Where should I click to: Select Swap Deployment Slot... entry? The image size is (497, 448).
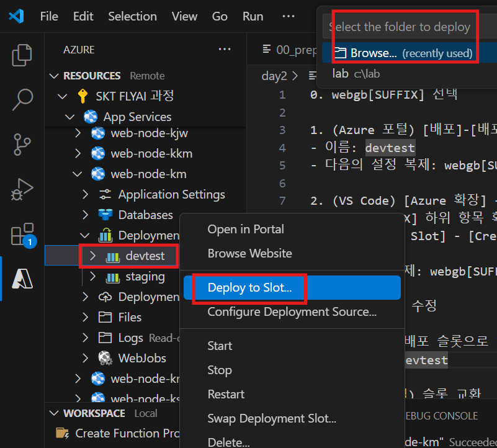point(292,418)
